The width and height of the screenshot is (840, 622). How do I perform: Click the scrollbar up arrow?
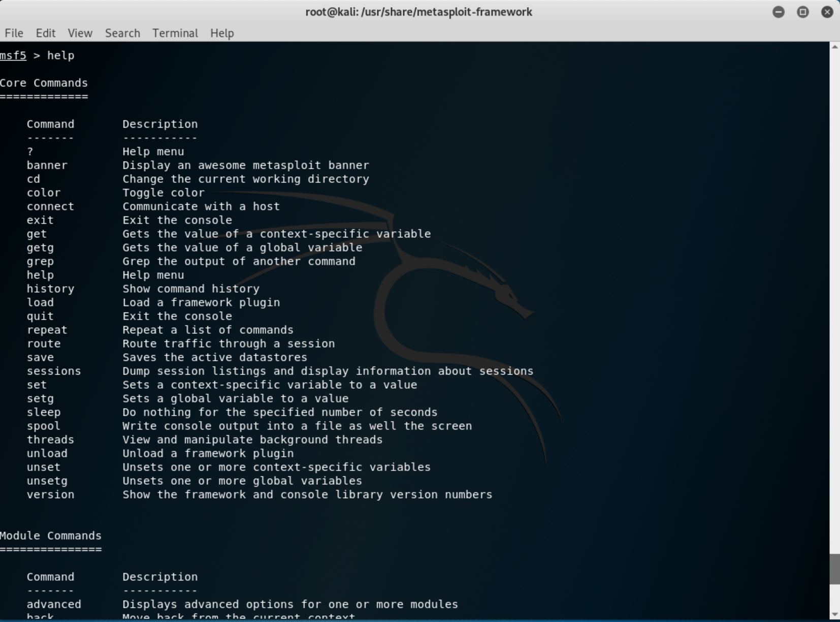click(834, 47)
